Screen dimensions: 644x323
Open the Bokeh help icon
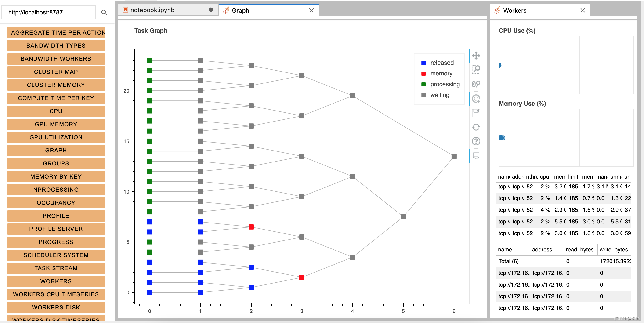click(x=476, y=141)
